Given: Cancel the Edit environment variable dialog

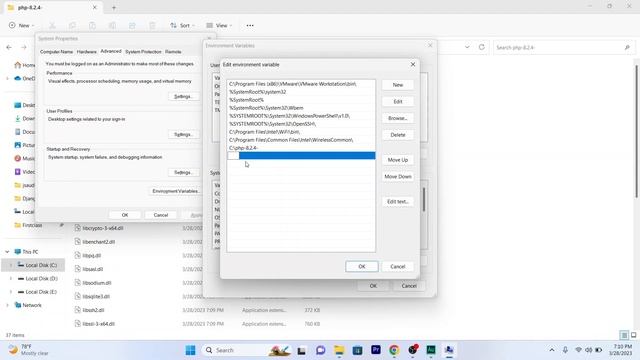Looking at the screenshot, I should 398,267.
